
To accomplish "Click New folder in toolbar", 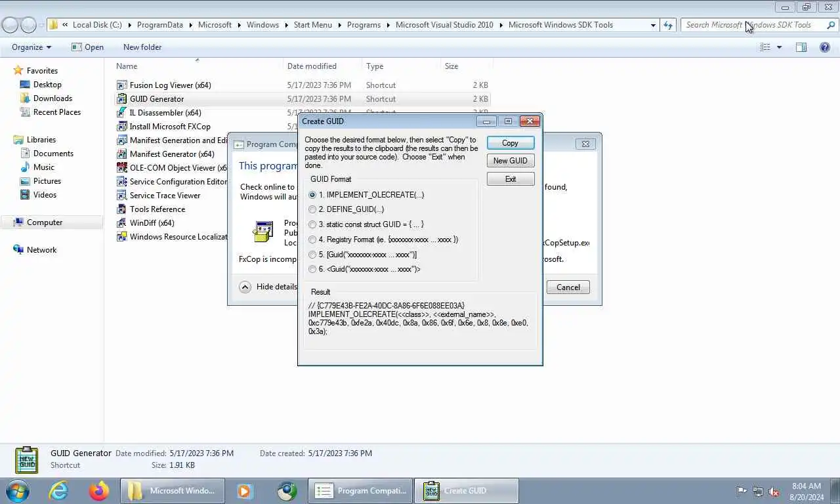I will click(142, 47).
